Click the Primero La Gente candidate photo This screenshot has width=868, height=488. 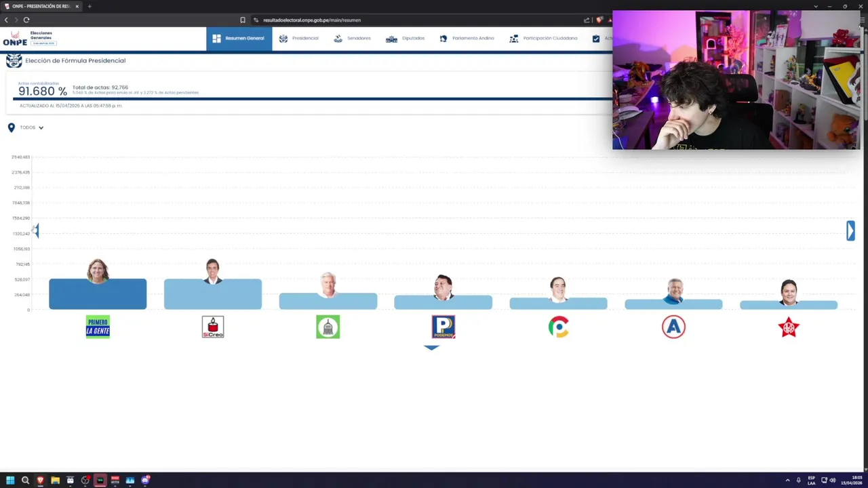point(98,270)
